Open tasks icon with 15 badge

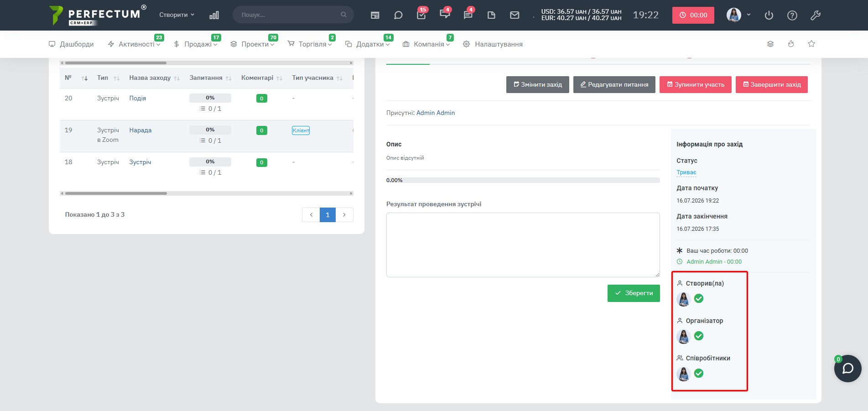coord(421,15)
